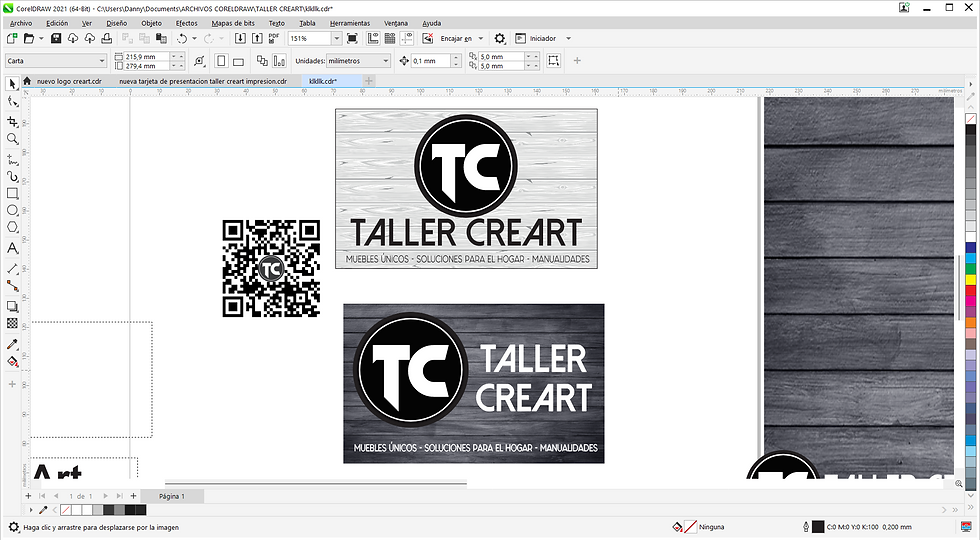Image resolution: width=980 pixels, height=540 pixels.
Task: Select the Polygon tool
Action: 12,228
